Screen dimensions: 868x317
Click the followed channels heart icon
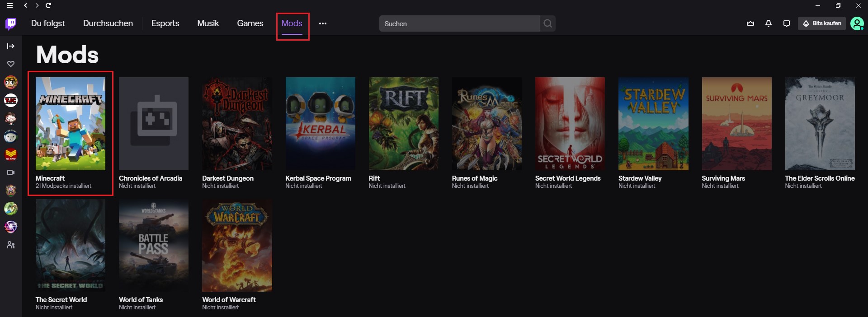[x=11, y=64]
